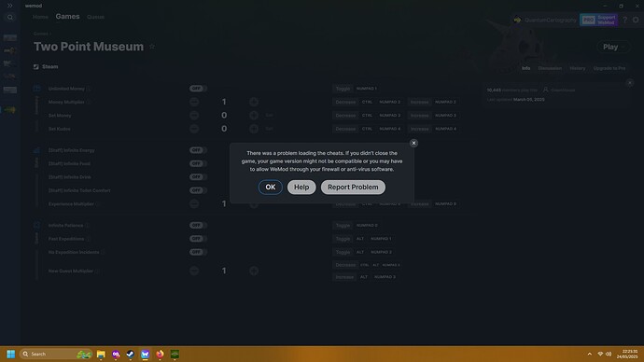Open the Queue tab
The image size is (644, 362).
tap(96, 17)
